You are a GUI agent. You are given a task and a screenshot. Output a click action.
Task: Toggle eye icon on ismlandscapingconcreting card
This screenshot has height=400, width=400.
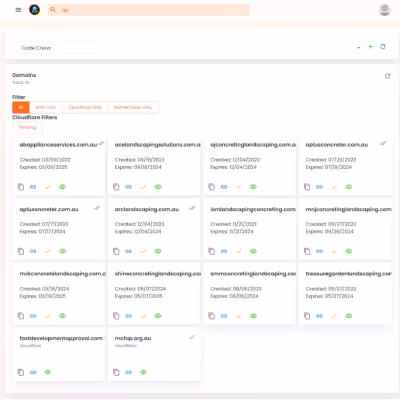click(253, 251)
